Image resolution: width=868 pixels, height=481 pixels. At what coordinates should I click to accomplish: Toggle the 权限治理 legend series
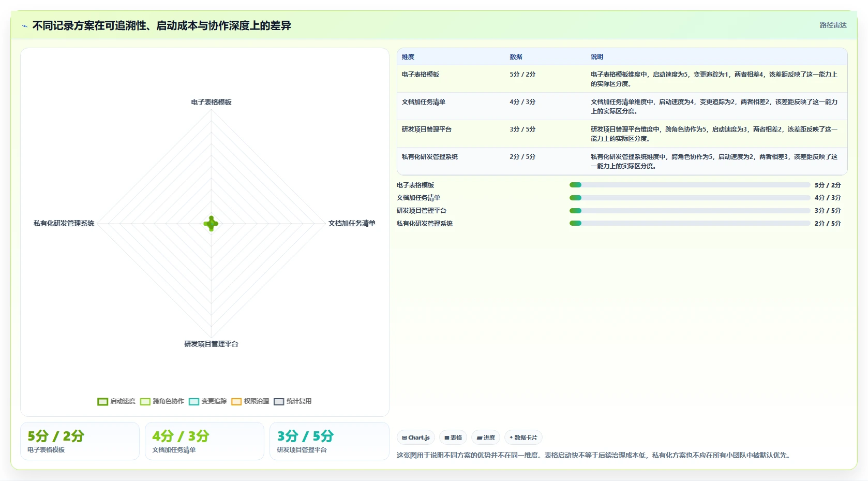(x=250, y=401)
